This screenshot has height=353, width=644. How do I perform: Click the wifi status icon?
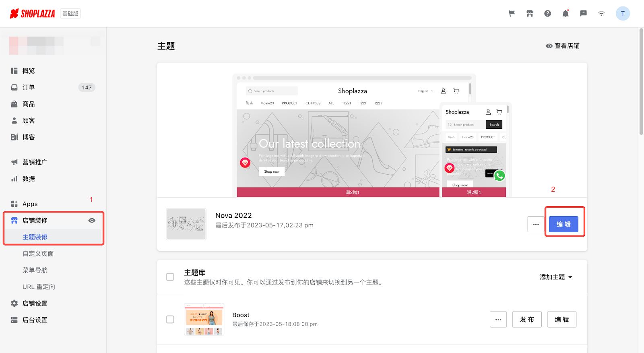tap(601, 14)
